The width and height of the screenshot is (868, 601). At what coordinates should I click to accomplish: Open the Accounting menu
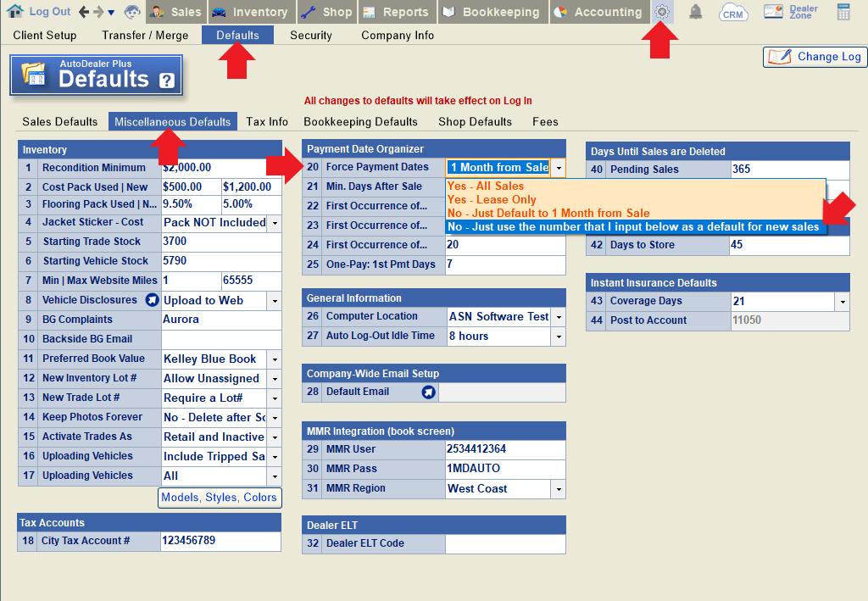[x=601, y=12]
